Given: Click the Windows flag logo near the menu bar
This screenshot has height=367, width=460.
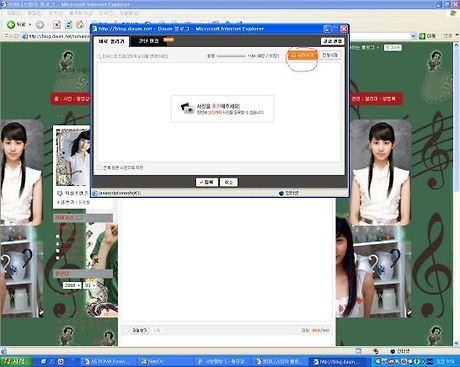Looking at the screenshot, I should (452, 13).
